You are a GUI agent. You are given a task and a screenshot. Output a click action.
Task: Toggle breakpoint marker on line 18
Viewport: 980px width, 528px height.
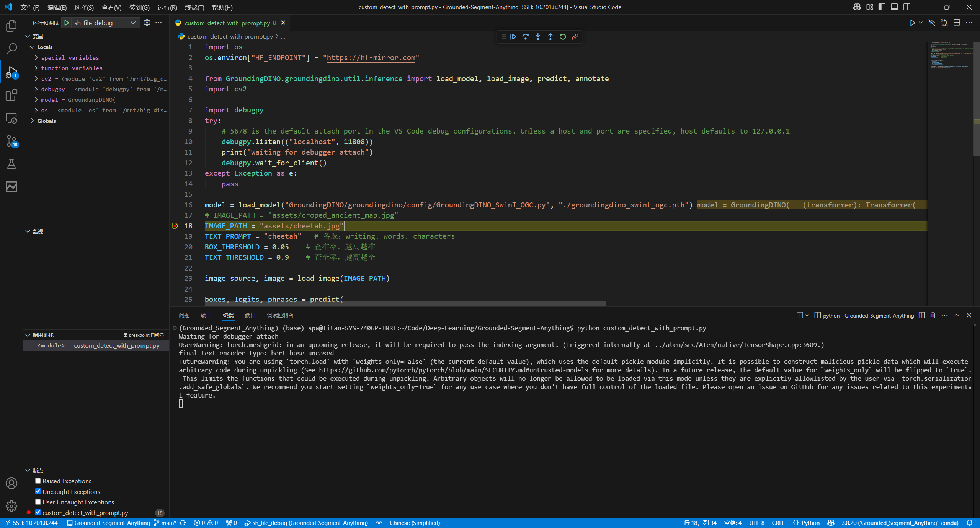click(x=175, y=226)
